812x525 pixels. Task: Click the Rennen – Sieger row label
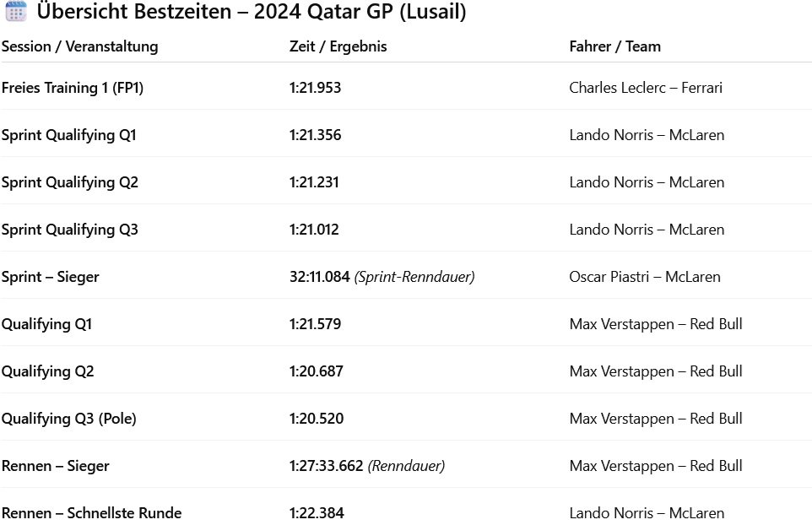(55, 466)
